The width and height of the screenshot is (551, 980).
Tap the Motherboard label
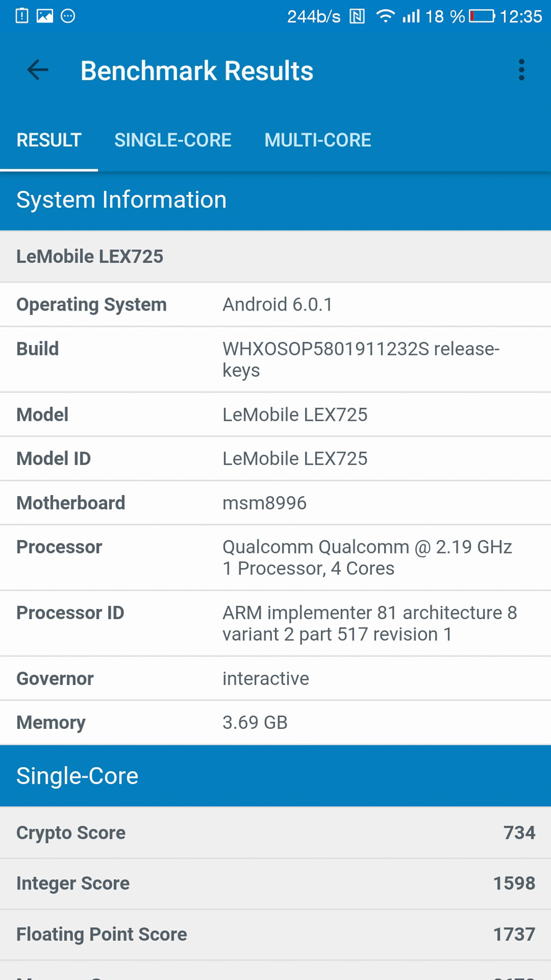(x=71, y=504)
